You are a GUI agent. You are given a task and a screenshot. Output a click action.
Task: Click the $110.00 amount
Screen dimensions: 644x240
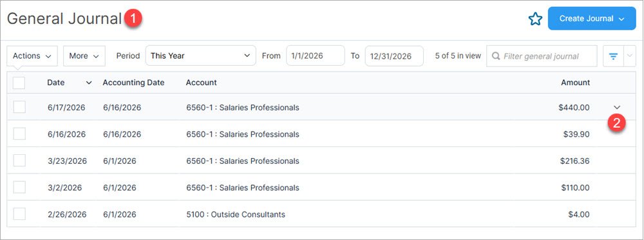click(x=575, y=188)
